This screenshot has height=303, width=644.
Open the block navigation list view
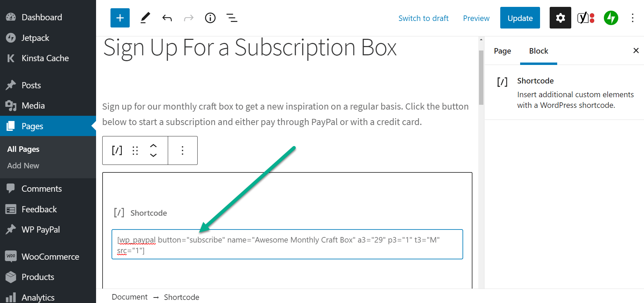pos(232,18)
